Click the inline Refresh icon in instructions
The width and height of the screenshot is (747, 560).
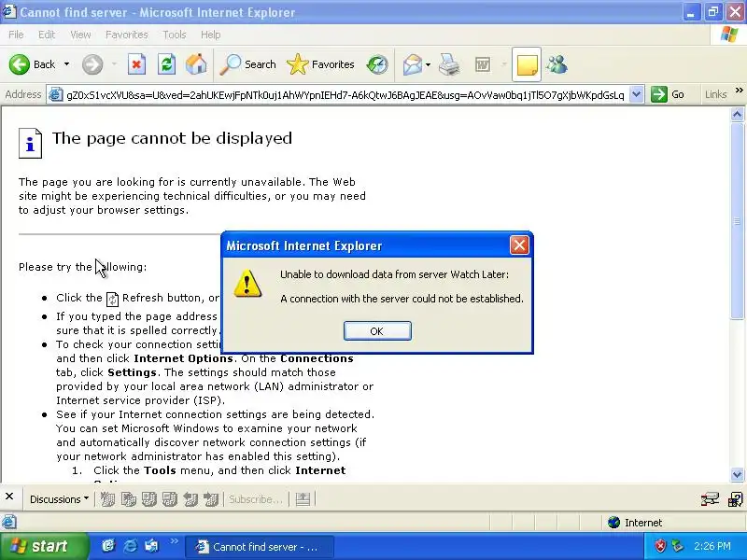(x=112, y=299)
